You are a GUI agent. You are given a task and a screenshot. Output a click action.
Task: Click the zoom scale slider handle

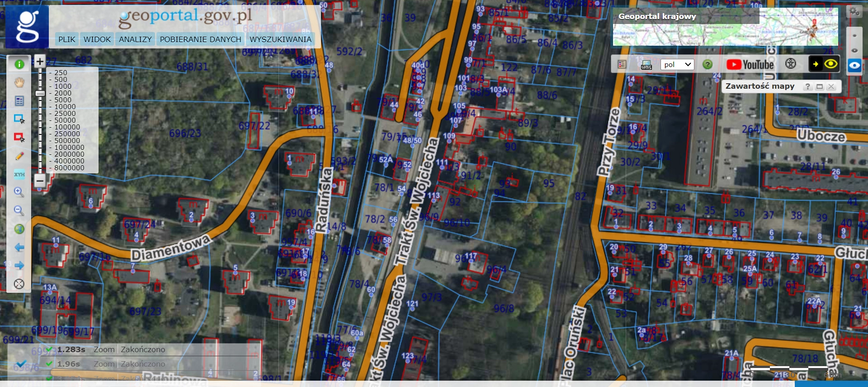coord(40,93)
